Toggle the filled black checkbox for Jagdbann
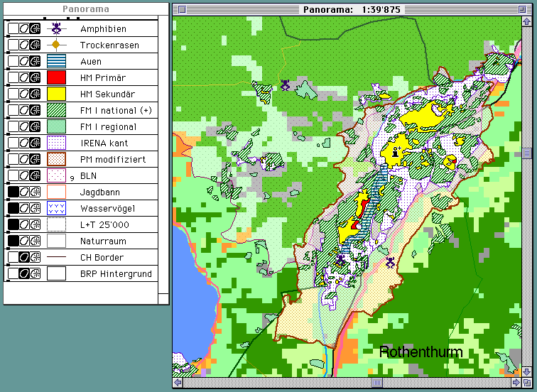 coord(13,192)
